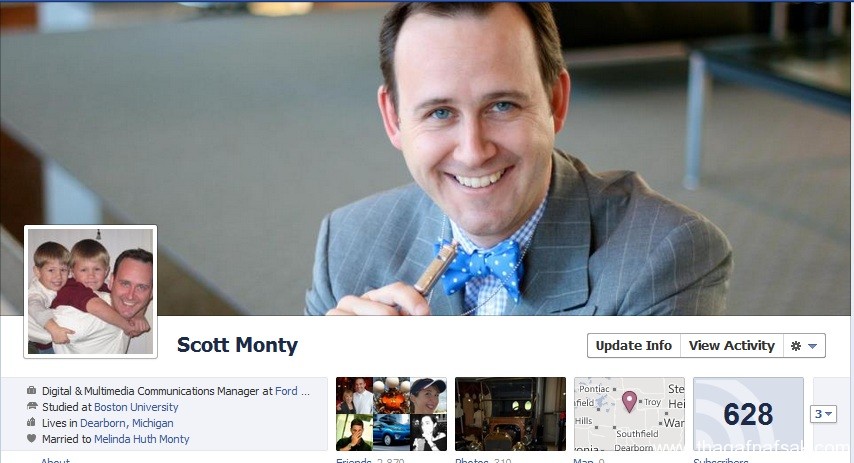Open the Boston University link
854x463 pixels.
pyautogui.click(x=136, y=407)
